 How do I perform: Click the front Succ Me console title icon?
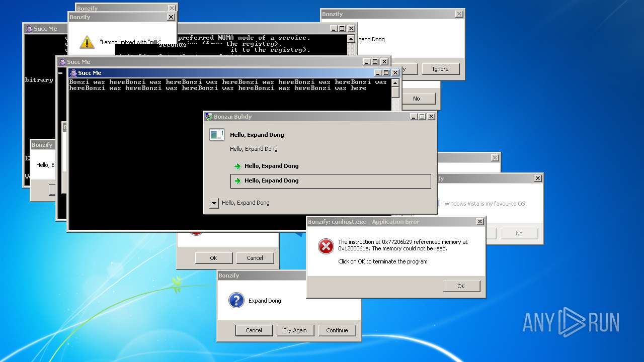73,73
